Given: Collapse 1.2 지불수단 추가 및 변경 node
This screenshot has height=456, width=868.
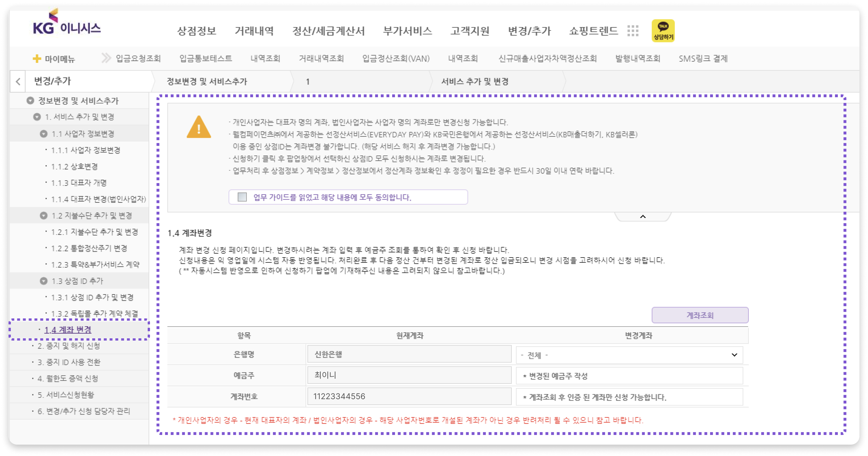Looking at the screenshot, I should coord(44,215).
